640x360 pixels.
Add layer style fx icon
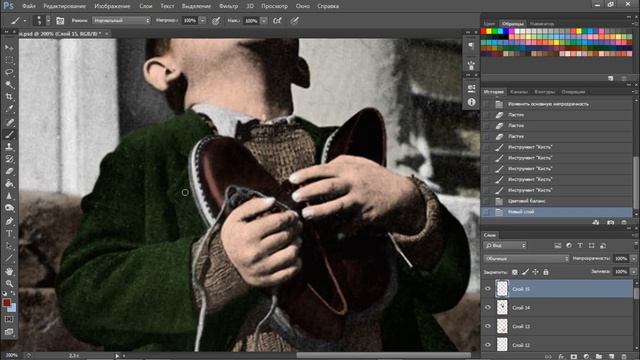[561, 356]
